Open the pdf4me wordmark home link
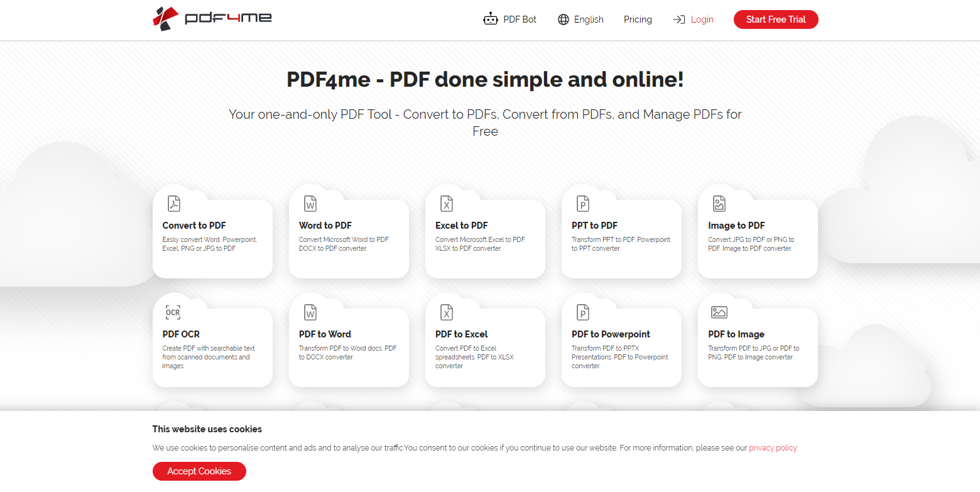 click(x=229, y=18)
